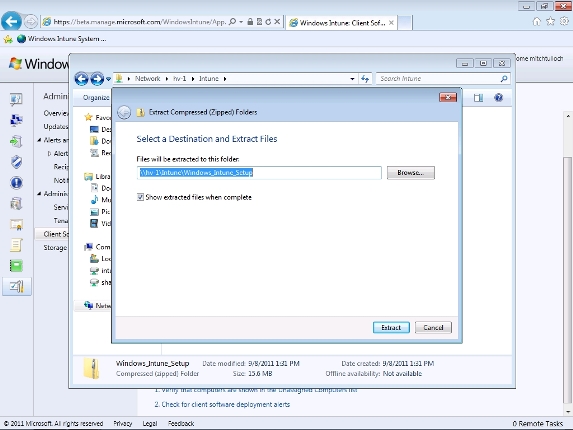Stop loading the browser page
Screen dimensions: 573x430
pos(277,22)
